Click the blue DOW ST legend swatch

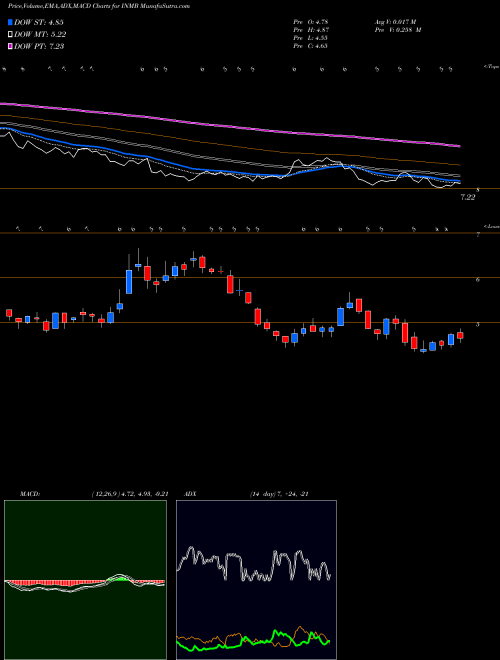pos(11,23)
